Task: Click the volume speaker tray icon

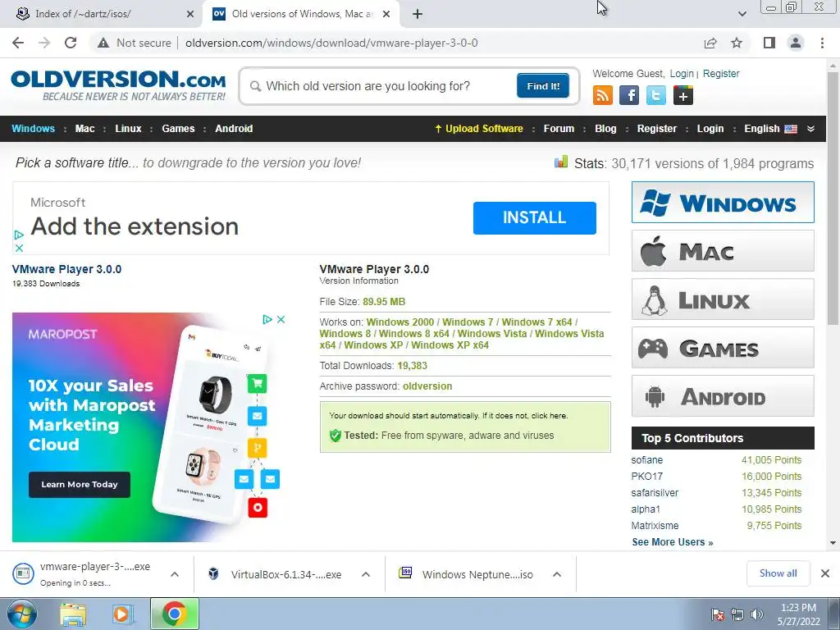Action: pyautogui.click(x=757, y=614)
